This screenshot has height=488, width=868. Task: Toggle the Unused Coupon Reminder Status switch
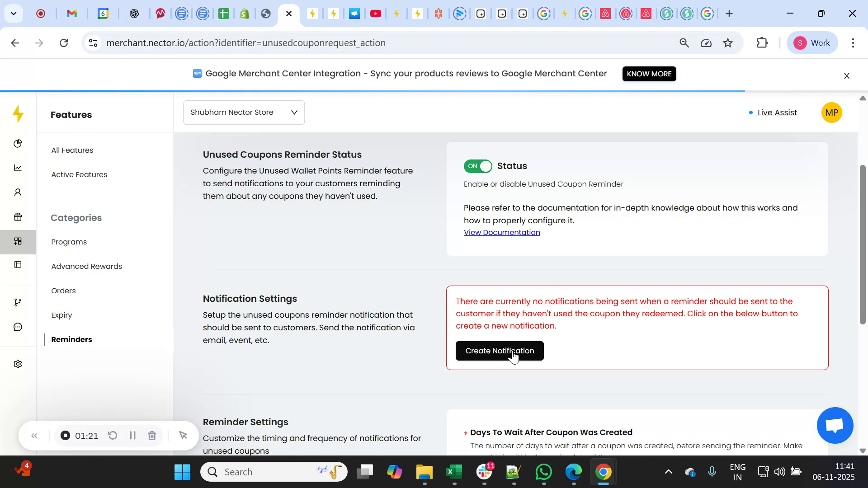(x=477, y=166)
